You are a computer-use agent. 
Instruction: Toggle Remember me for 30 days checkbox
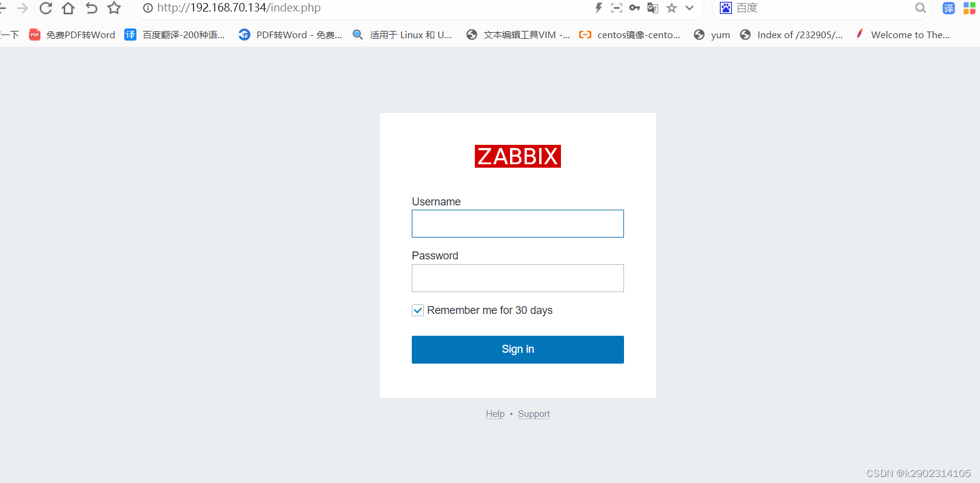coord(418,310)
